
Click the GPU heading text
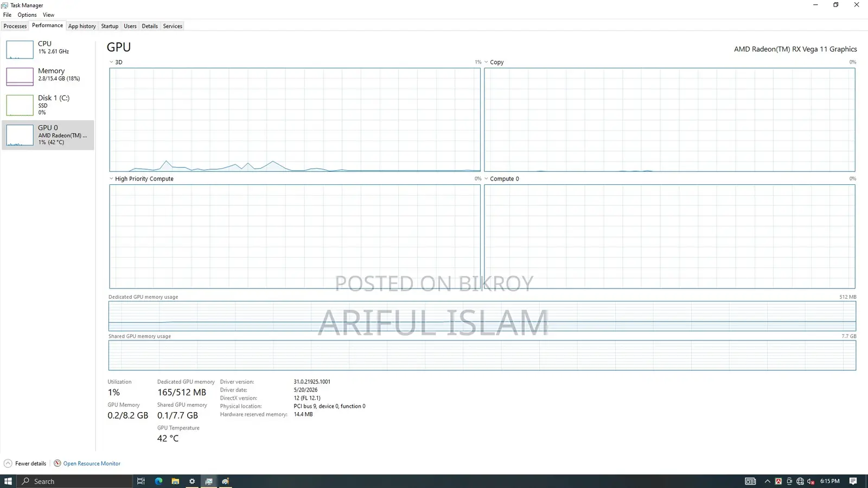click(x=119, y=47)
